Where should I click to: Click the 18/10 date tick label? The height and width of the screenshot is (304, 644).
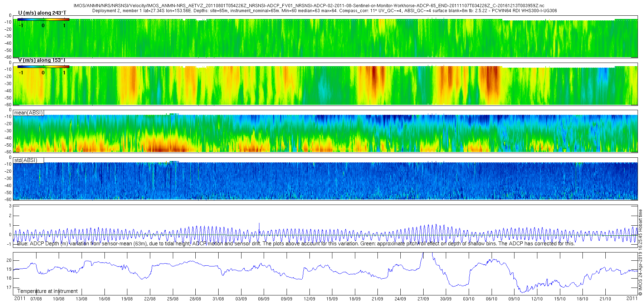pyautogui.click(x=582, y=299)
